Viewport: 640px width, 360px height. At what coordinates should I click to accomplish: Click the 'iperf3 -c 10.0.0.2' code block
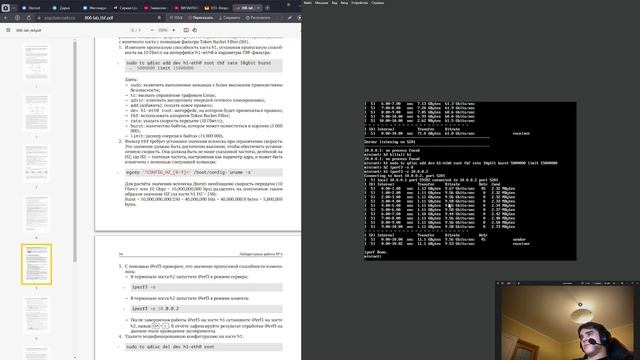tap(206, 309)
